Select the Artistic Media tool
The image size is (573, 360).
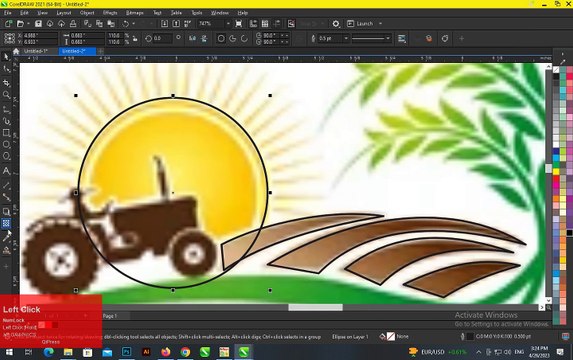pos(6,121)
